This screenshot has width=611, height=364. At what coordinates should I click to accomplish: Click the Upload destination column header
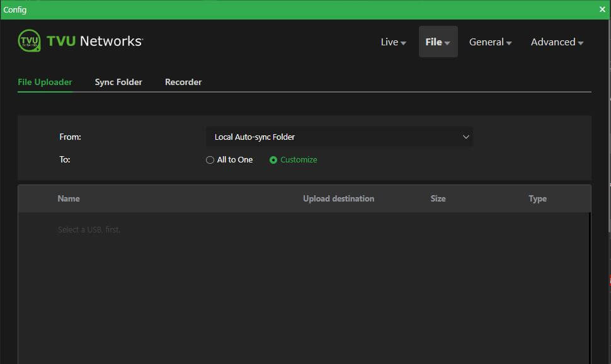pos(339,199)
